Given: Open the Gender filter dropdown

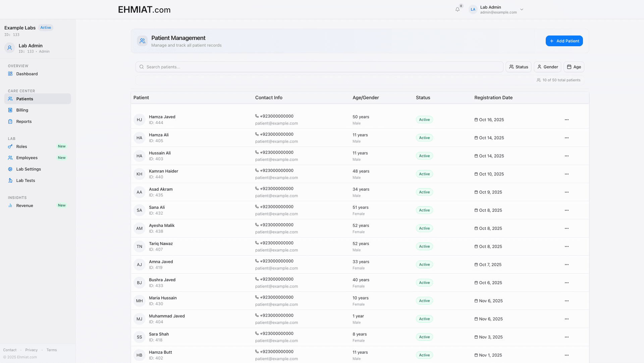Looking at the screenshot, I should pyautogui.click(x=547, y=67).
